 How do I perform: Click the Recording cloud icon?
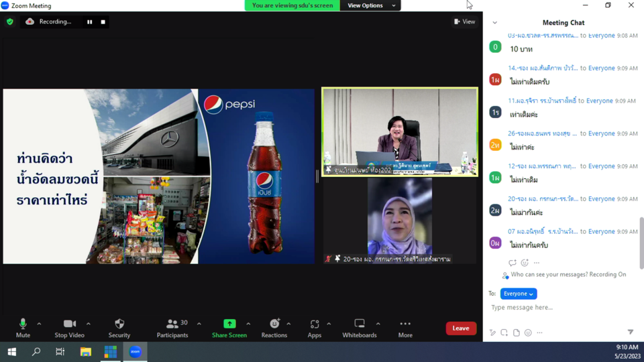coord(30,21)
